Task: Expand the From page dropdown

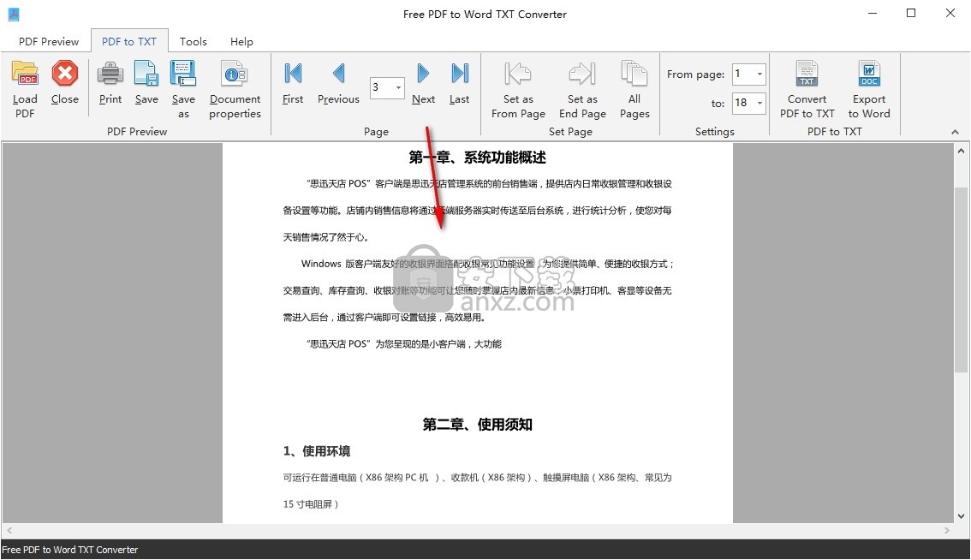Action: click(760, 74)
